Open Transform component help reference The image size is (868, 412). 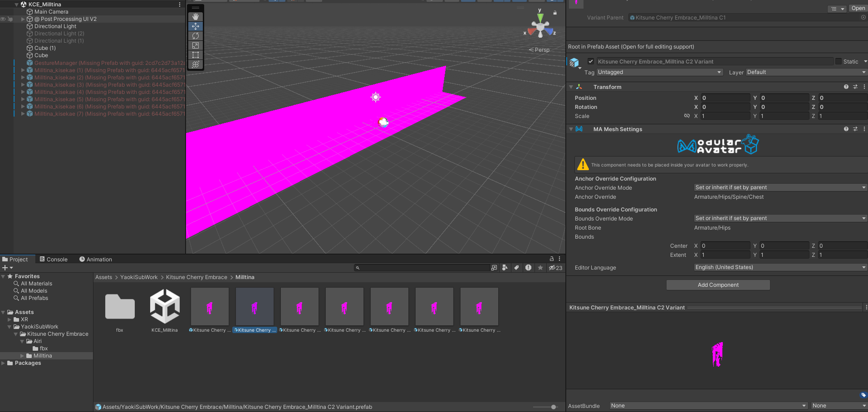click(846, 87)
